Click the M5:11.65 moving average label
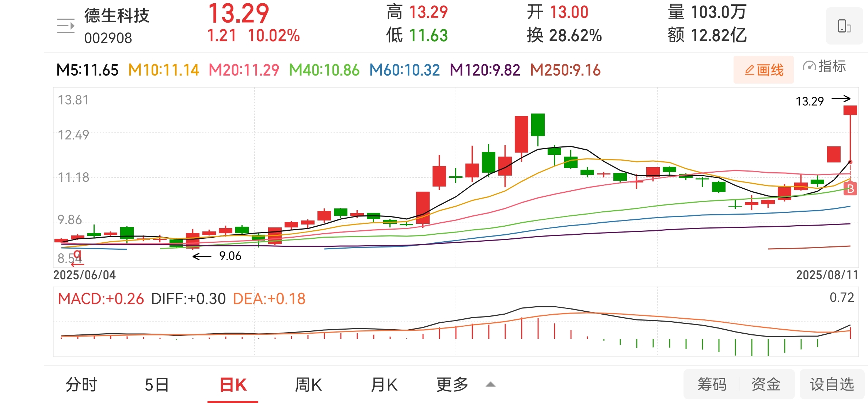The width and height of the screenshot is (868, 403). [87, 70]
